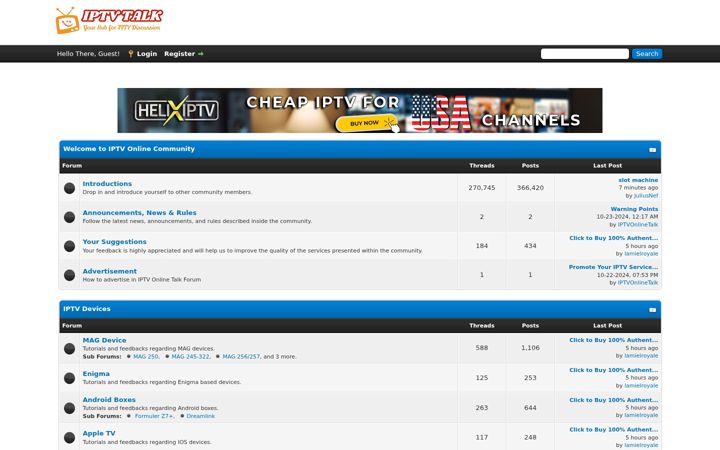Viewport: 720px width, 450px height.
Task: Click the Enigma forum status icon
Action: [x=69, y=378]
